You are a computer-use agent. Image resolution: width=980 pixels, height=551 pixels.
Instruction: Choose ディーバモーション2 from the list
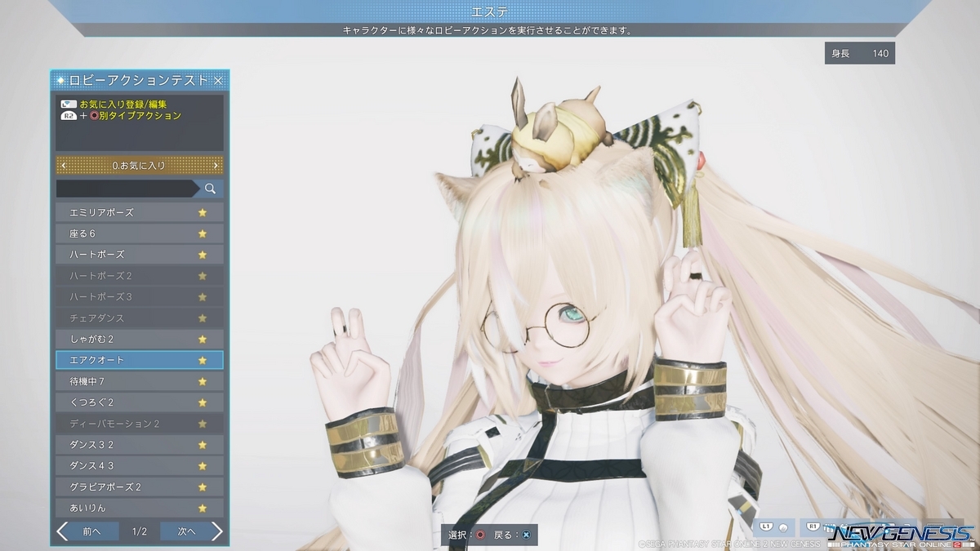pyautogui.click(x=140, y=424)
